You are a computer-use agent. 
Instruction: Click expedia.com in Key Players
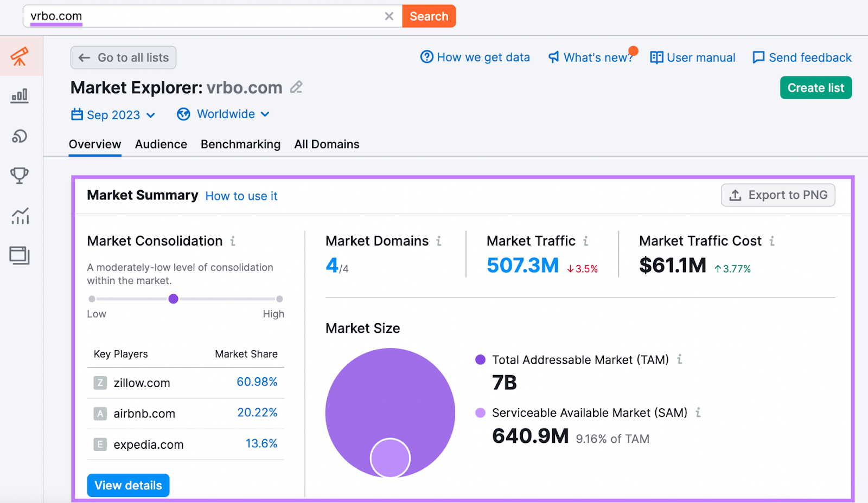tap(149, 444)
